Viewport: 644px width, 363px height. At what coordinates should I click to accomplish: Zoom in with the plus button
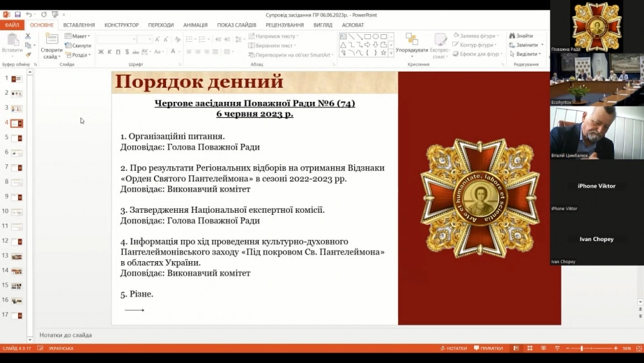click(x=616, y=348)
